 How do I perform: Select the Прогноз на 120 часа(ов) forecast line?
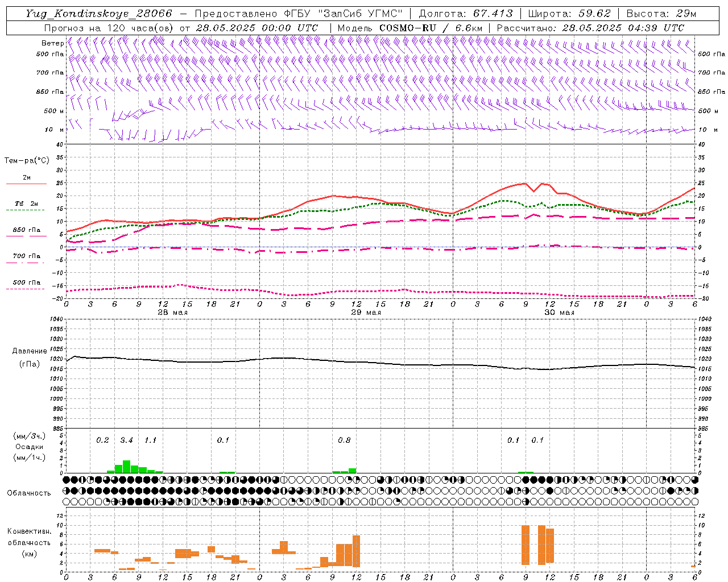pyautogui.click(x=181, y=28)
